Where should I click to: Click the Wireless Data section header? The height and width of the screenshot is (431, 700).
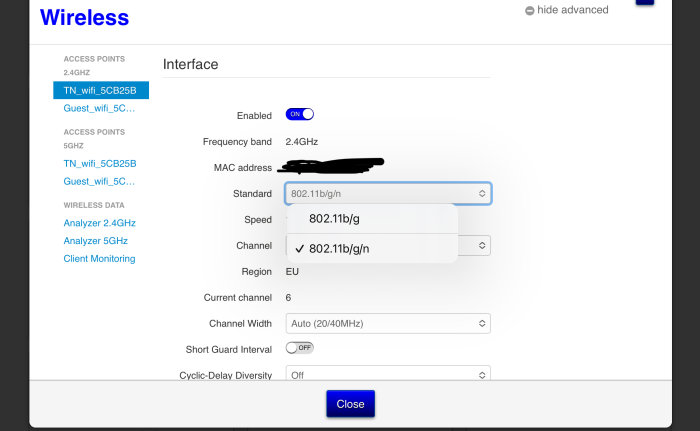pyautogui.click(x=94, y=205)
